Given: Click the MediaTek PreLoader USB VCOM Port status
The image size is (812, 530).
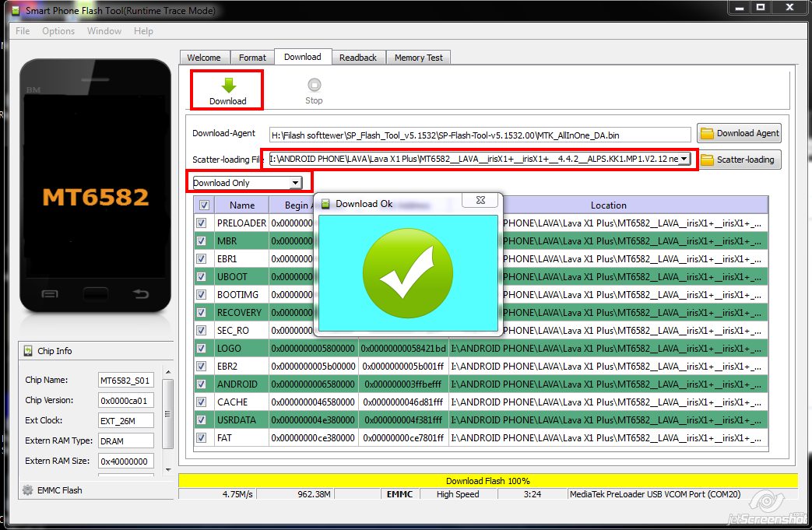Looking at the screenshot, I should 655,494.
